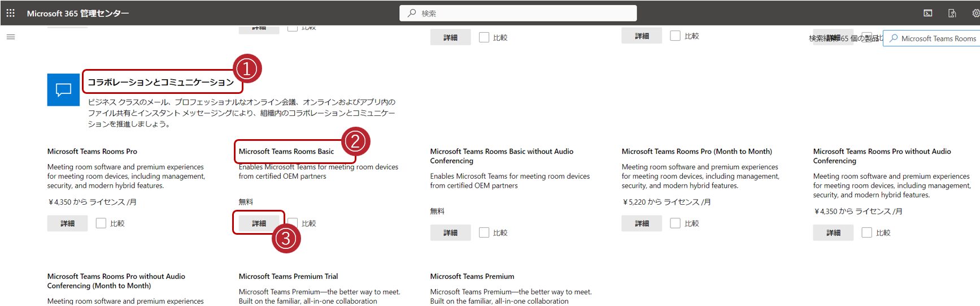This screenshot has height=306, width=980.
Task: Check 比較 for Microsoft Teams Rooms Pro
Action: coord(101,223)
